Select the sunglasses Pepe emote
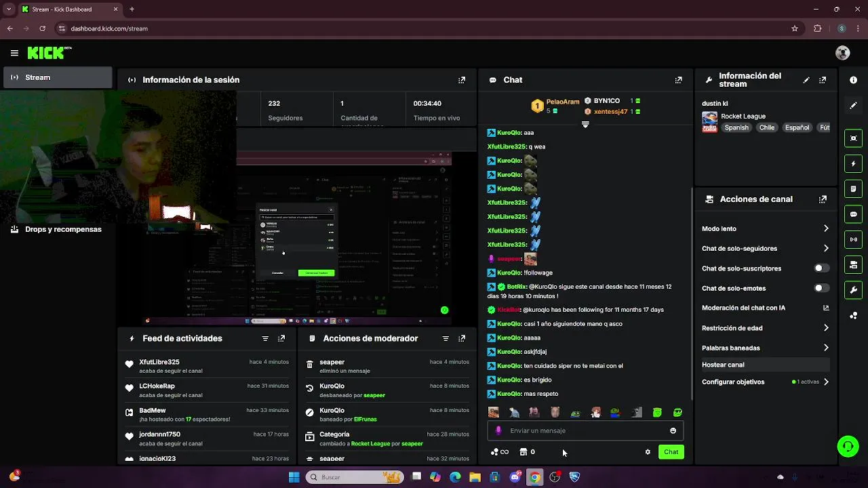 click(x=677, y=412)
